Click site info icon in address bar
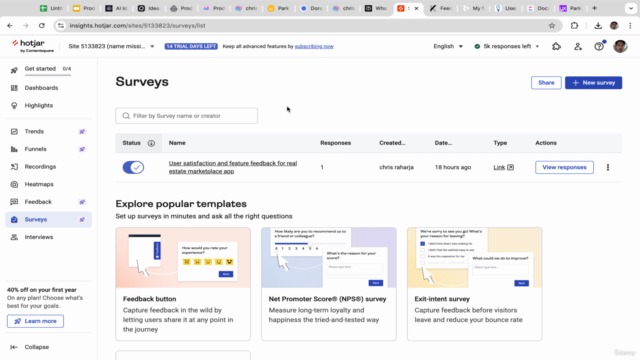The image size is (640, 360). (61, 25)
